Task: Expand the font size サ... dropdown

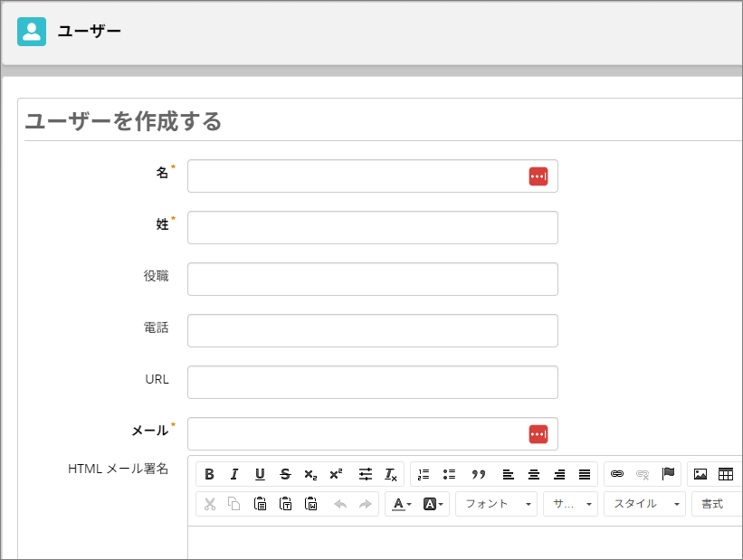Action: [x=570, y=504]
